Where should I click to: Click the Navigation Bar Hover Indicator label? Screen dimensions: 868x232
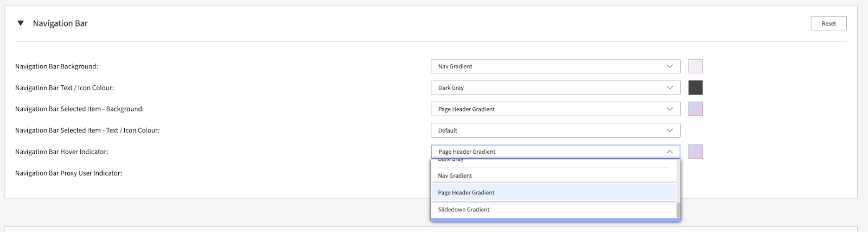click(62, 152)
